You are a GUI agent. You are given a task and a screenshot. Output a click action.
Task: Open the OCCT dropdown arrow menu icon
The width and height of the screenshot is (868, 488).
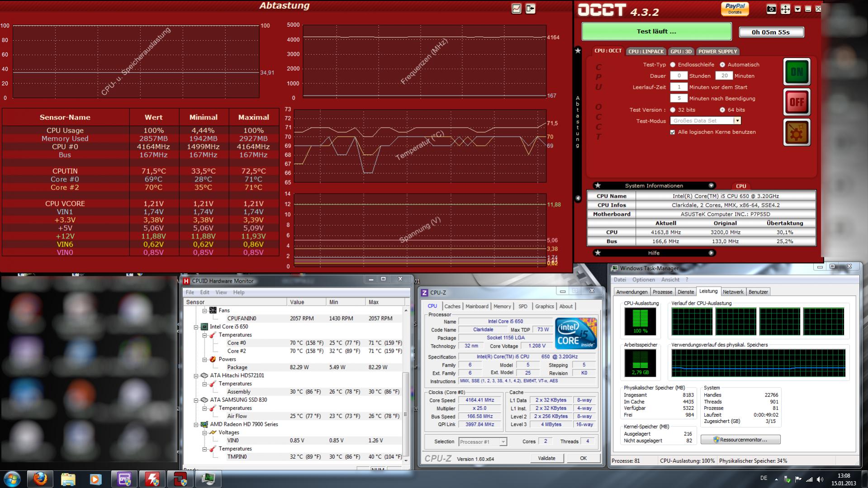(797, 9)
